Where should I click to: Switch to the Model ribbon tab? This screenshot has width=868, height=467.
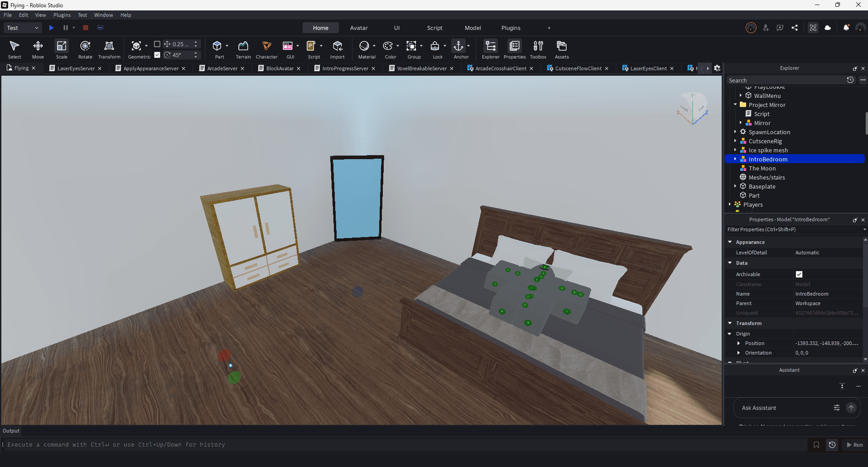tap(473, 28)
